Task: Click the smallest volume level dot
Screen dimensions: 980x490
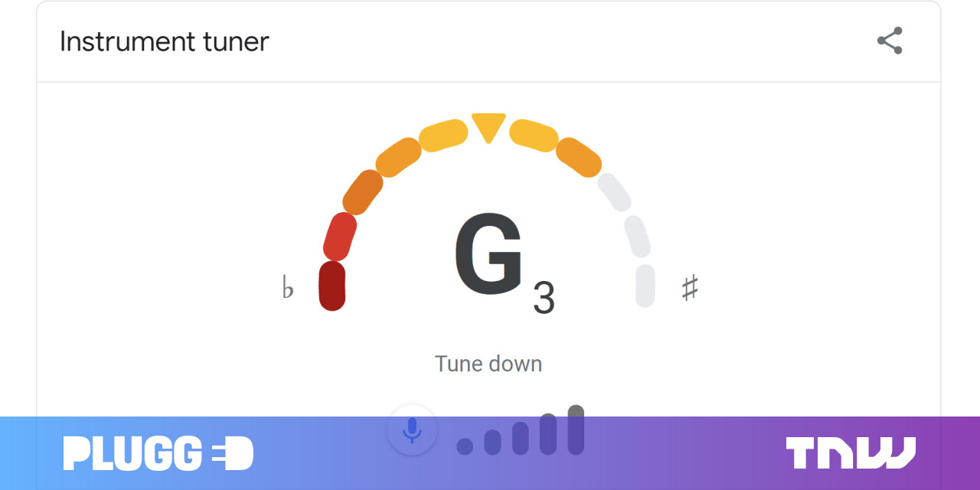Action: click(465, 446)
